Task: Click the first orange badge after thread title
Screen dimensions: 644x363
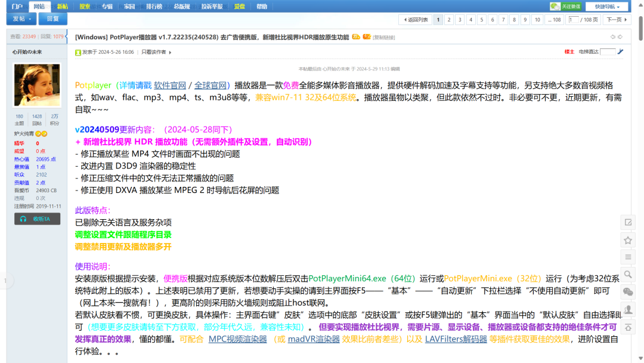Action: click(x=356, y=37)
